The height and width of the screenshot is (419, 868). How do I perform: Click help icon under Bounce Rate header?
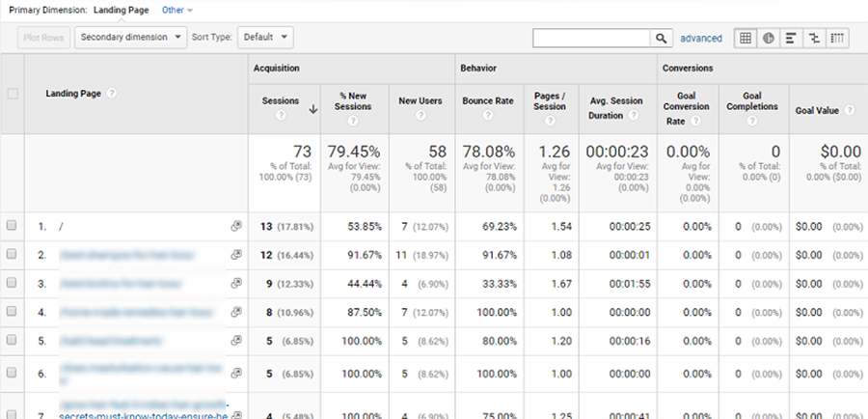coord(487,116)
